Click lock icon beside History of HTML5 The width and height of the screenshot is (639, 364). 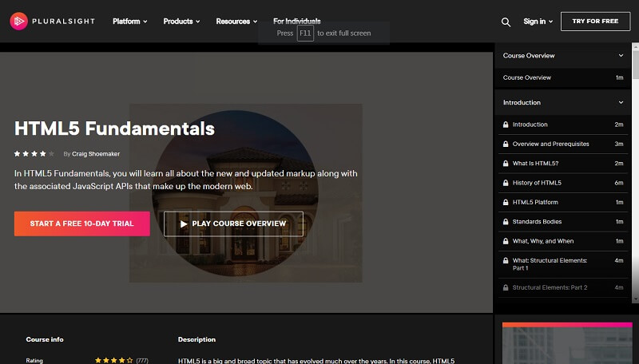click(506, 183)
